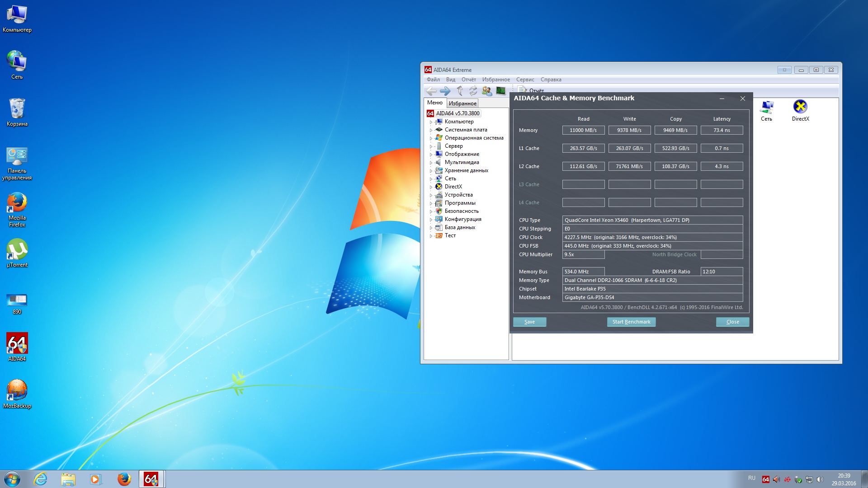
Task: Click the users icon in toolbar
Action: [487, 91]
